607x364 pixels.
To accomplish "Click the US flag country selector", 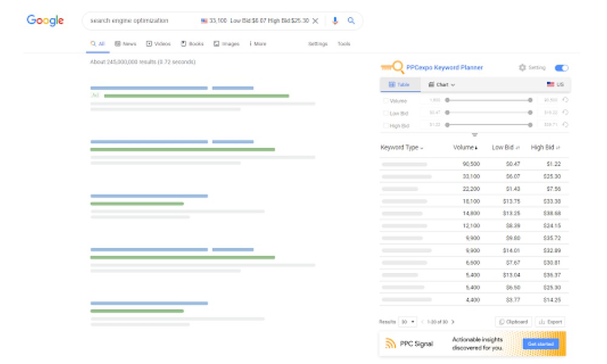I will (x=555, y=84).
